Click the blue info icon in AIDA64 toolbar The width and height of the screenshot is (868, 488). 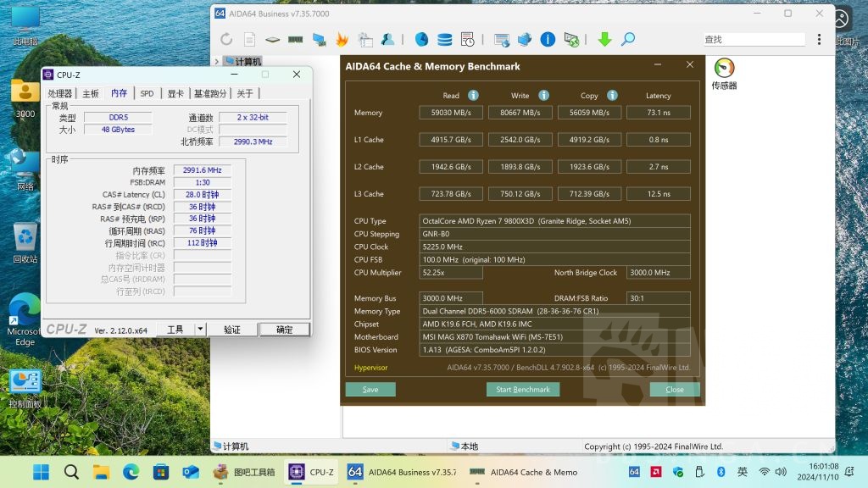[548, 39]
